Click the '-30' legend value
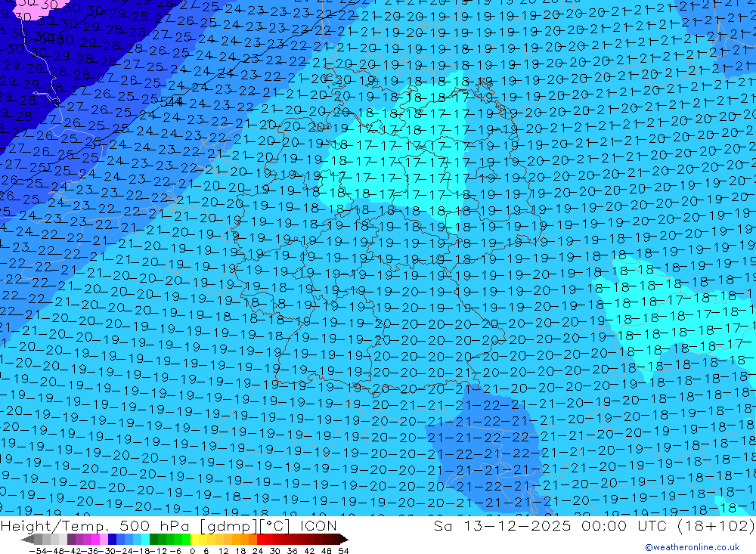756x554 pixels. (107, 551)
